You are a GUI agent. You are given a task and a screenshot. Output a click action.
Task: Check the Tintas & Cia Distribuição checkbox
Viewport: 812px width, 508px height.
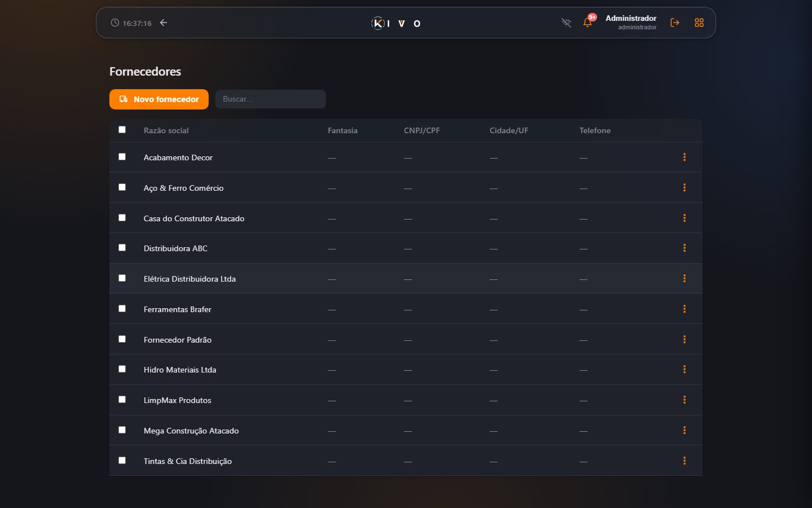122,461
